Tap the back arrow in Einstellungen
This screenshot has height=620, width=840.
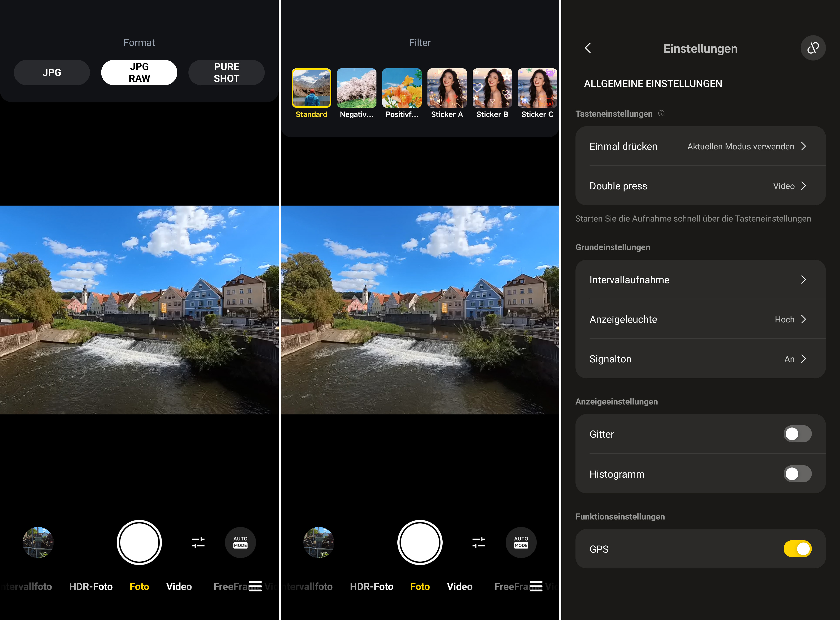(588, 48)
